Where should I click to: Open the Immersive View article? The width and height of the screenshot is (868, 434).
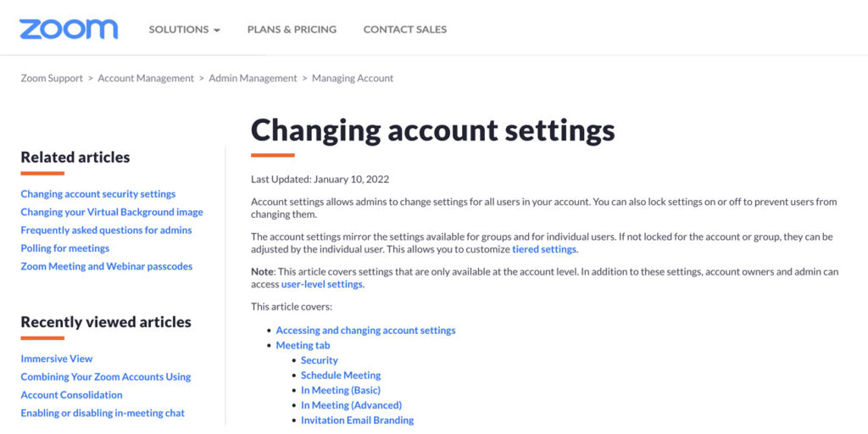(57, 359)
